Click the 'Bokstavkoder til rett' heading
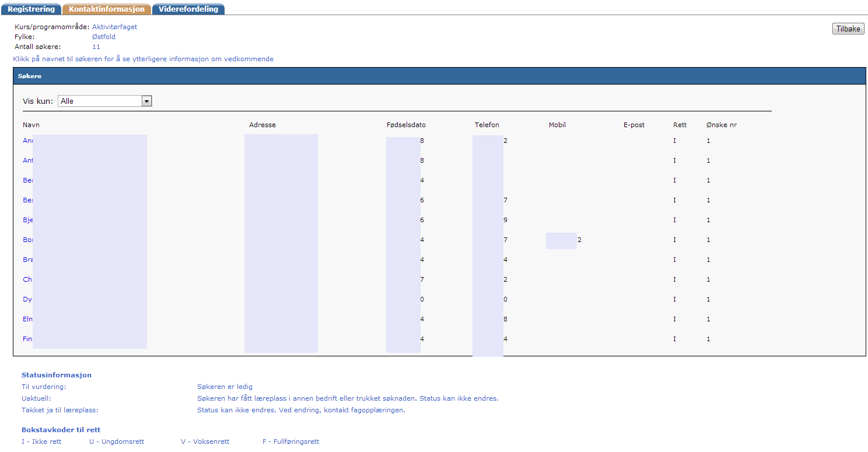This screenshot has width=868, height=452. (61, 430)
